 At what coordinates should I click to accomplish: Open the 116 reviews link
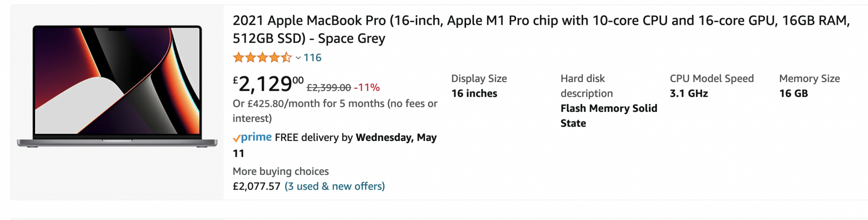click(x=312, y=58)
